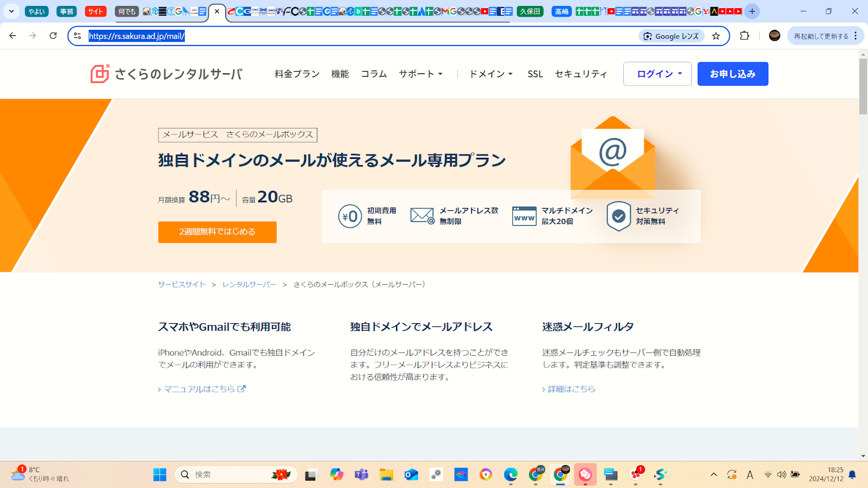Click the お申し込み button
This screenshot has width=868, height=488.
click(733, 74)
